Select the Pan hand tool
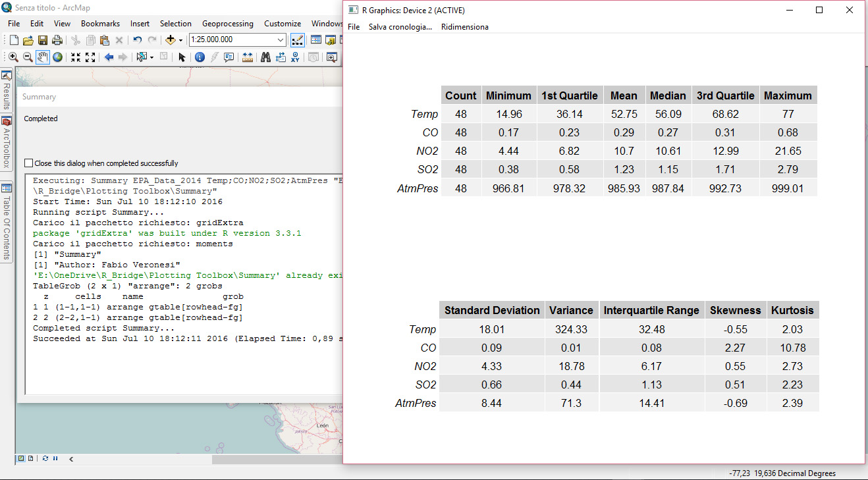 pos(43,57)
